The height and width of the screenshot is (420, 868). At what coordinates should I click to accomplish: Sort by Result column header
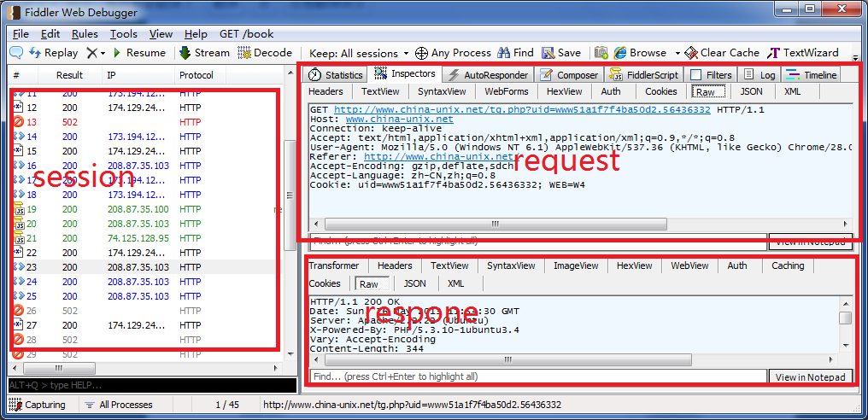pos(70,75)
